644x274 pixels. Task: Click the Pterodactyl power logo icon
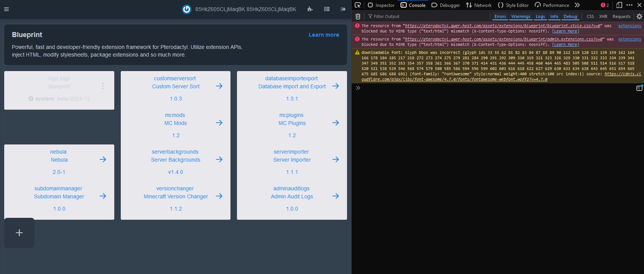tap(187, 9)
